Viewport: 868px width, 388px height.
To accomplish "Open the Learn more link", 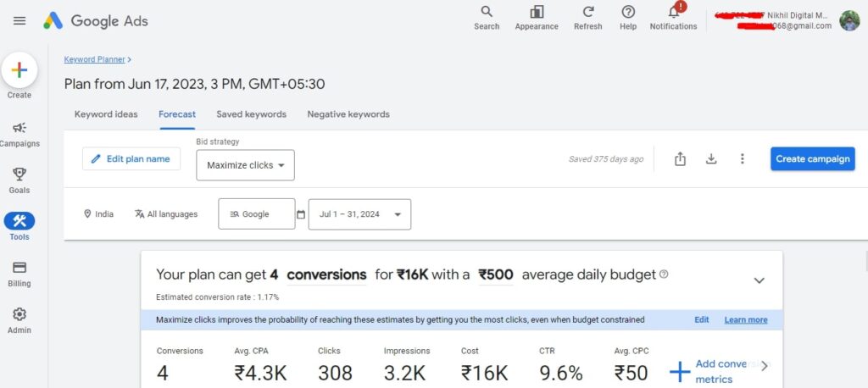I will click(746, 320).
